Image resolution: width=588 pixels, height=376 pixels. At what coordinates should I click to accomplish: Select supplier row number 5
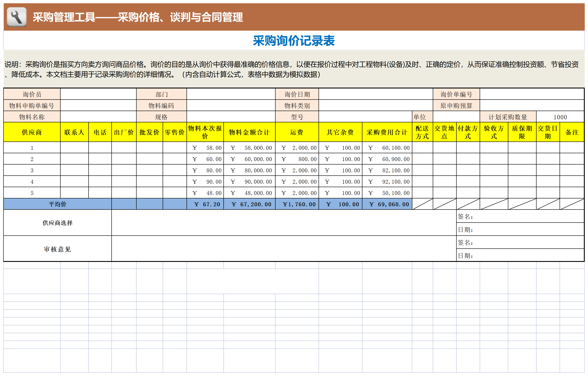[32, 193]
